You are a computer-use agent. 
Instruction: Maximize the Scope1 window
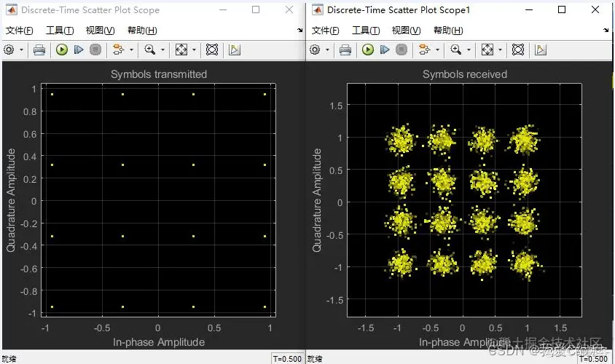pos(562,9)
